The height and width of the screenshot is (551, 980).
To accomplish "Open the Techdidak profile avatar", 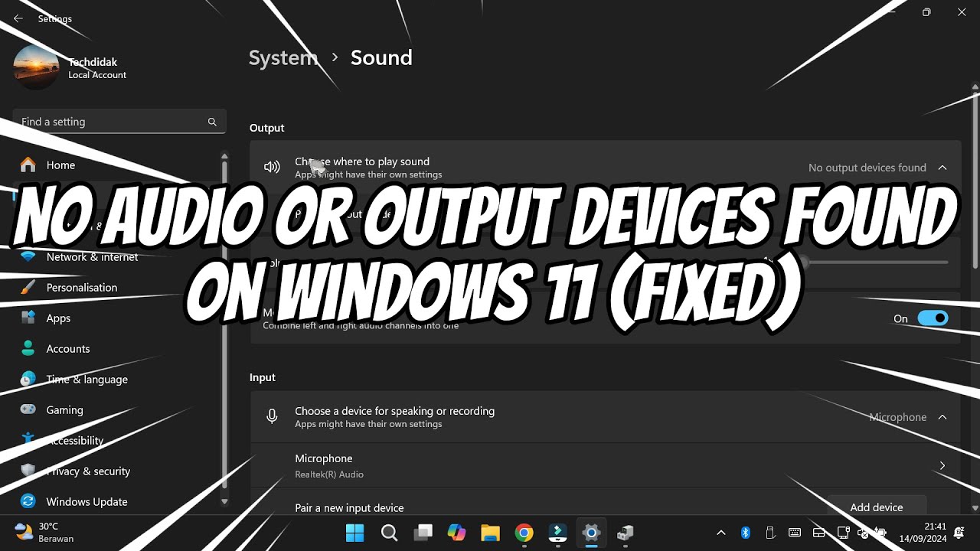I will click(x=36, y=67).
